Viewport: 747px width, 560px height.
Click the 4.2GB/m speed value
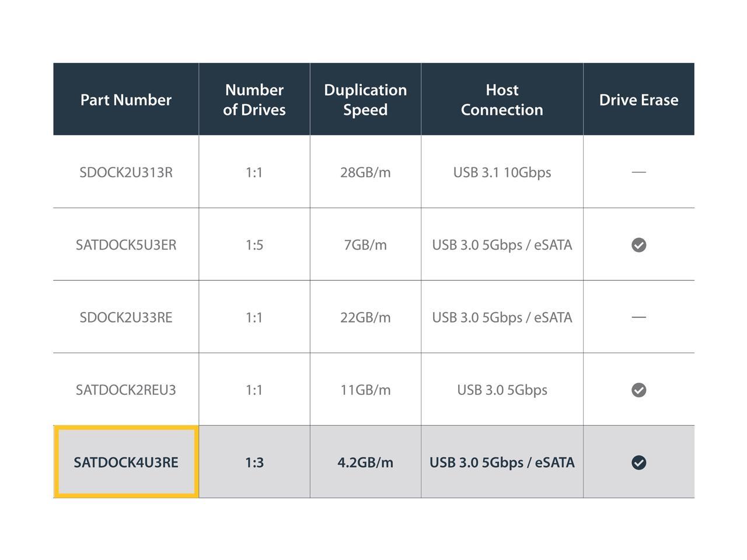pos(365,463)
